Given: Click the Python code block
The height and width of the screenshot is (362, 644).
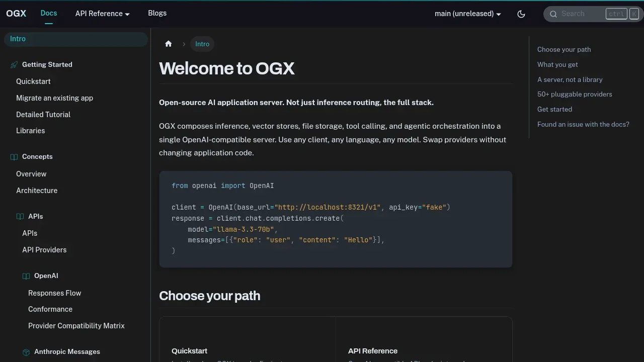Looking at the screenshot, I should (336, 219).
